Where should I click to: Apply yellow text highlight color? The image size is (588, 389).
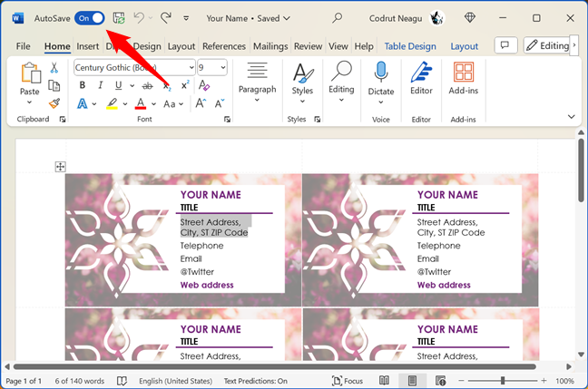pyautogui.click(x=113, y=103)
